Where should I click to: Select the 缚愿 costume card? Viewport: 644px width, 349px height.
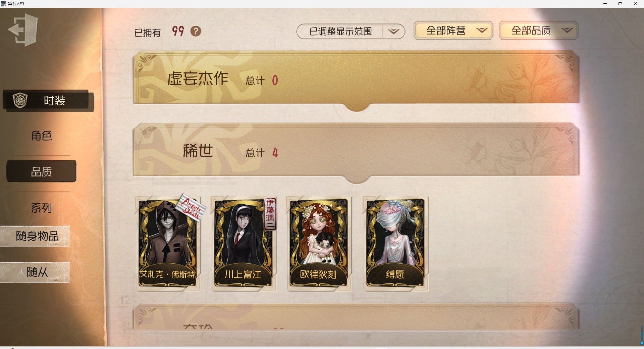click(395, 244)
